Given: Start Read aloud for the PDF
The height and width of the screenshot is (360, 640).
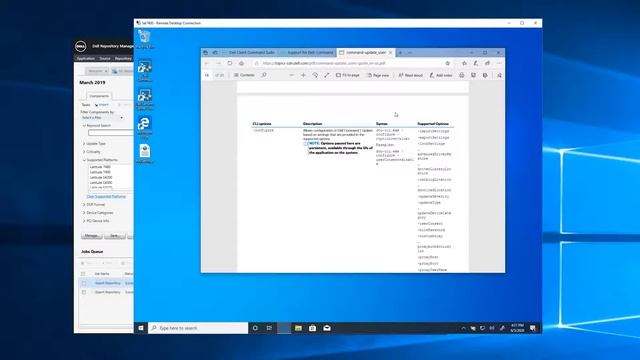Looking at the screenshot, I should [x=411, y=75].
